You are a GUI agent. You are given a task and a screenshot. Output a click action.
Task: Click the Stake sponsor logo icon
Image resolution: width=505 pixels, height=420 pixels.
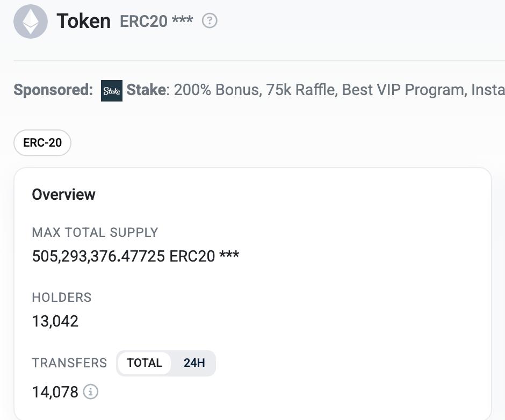point(112,91)
